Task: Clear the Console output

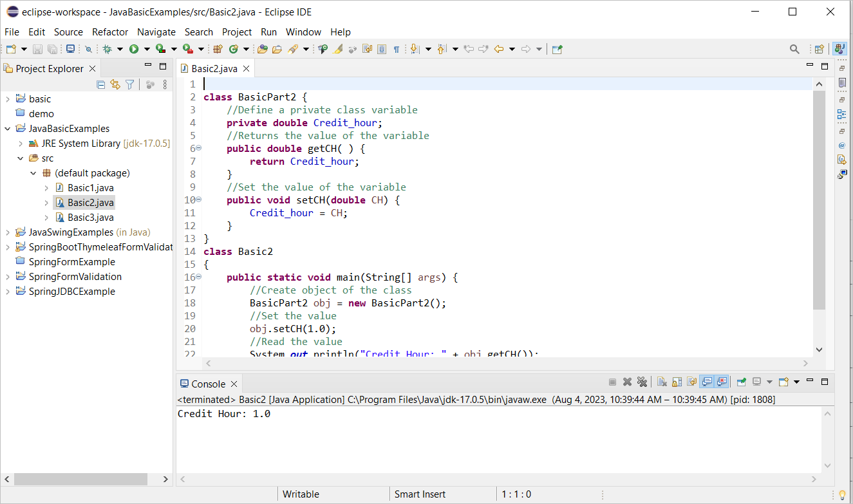Action: click(x=662, y=381)
